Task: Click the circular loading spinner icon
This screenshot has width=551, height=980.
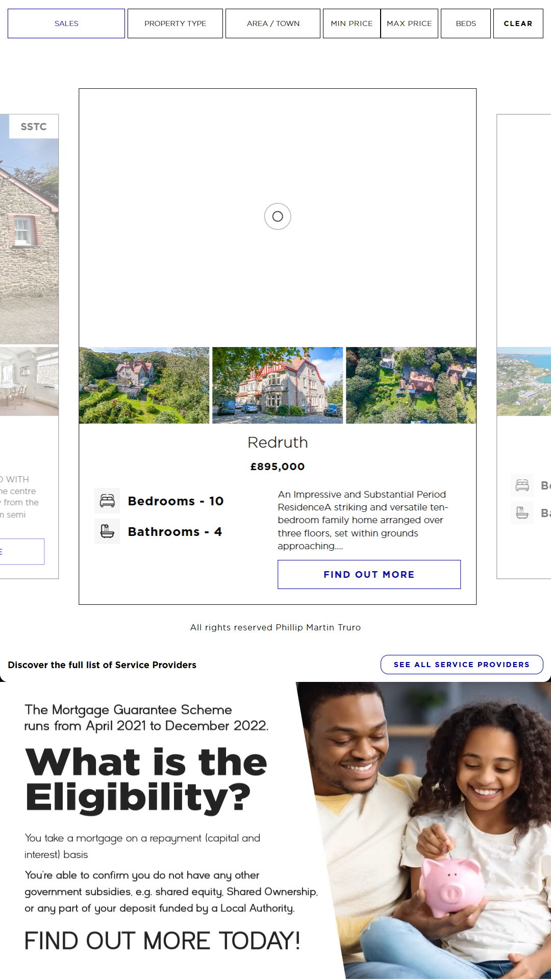Action: [278, 216]
